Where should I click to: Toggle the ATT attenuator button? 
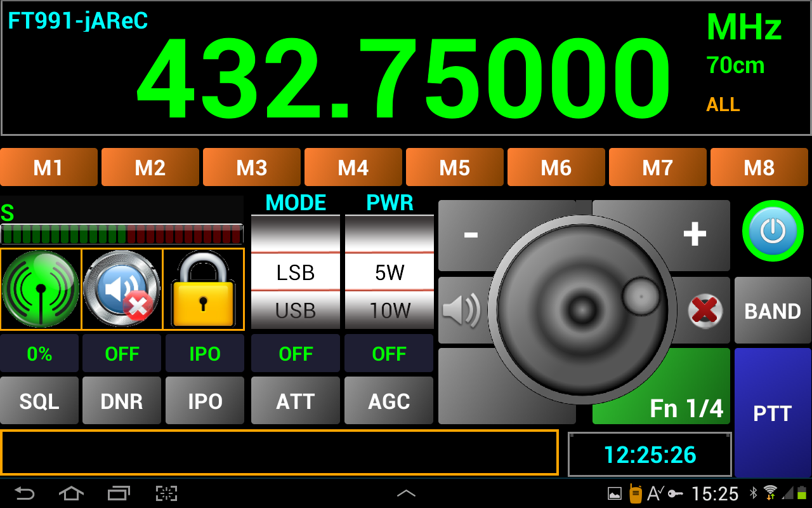[296, 401]
